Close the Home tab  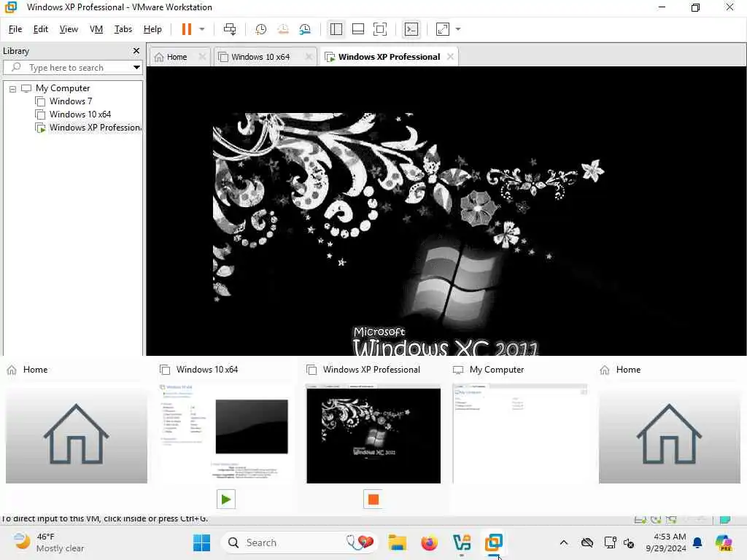(202, 57)
